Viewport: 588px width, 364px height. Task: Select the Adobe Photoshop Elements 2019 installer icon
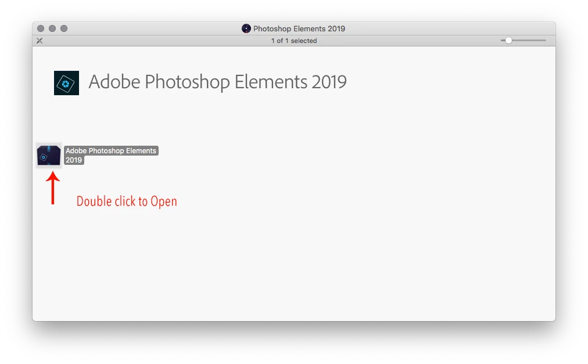pos(49,155)
